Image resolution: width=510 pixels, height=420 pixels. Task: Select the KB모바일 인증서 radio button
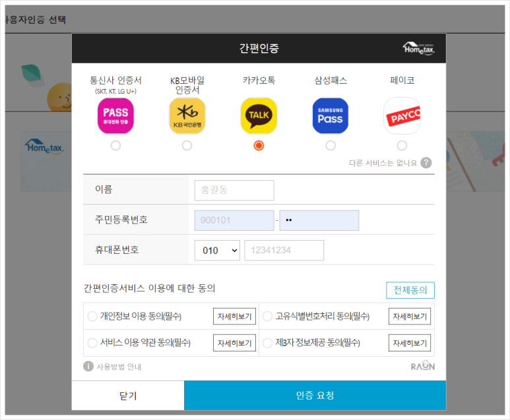[187, 146]
